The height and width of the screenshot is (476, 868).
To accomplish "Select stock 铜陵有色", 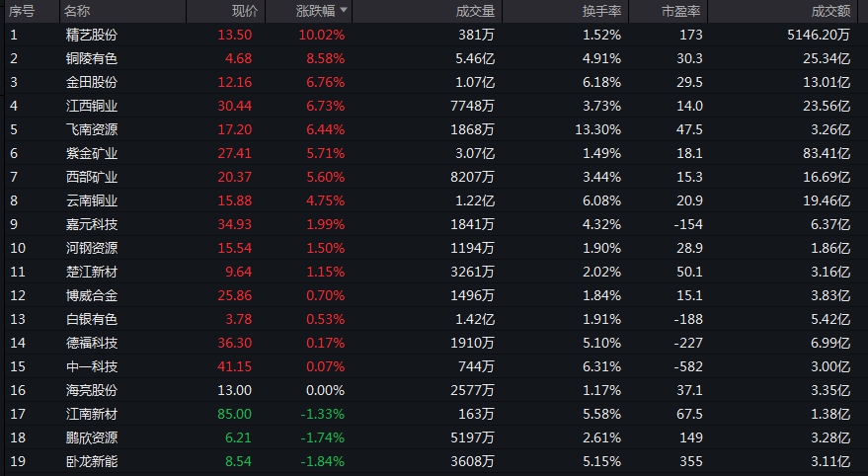I will [92, 58].
